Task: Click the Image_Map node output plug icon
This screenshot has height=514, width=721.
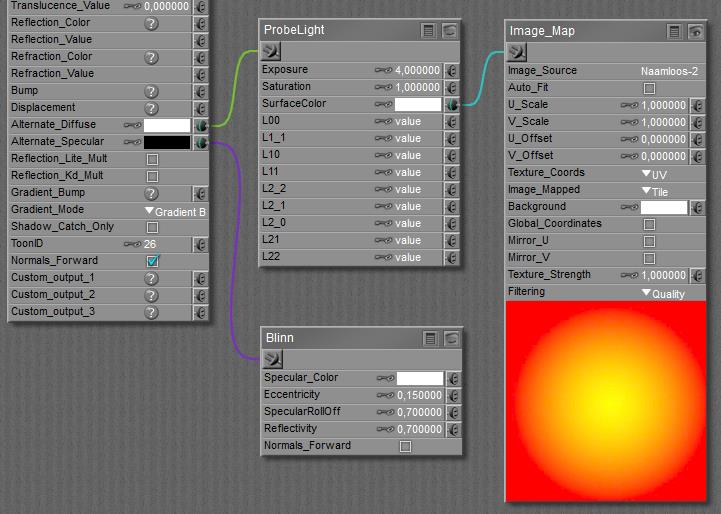Action: 516,52
